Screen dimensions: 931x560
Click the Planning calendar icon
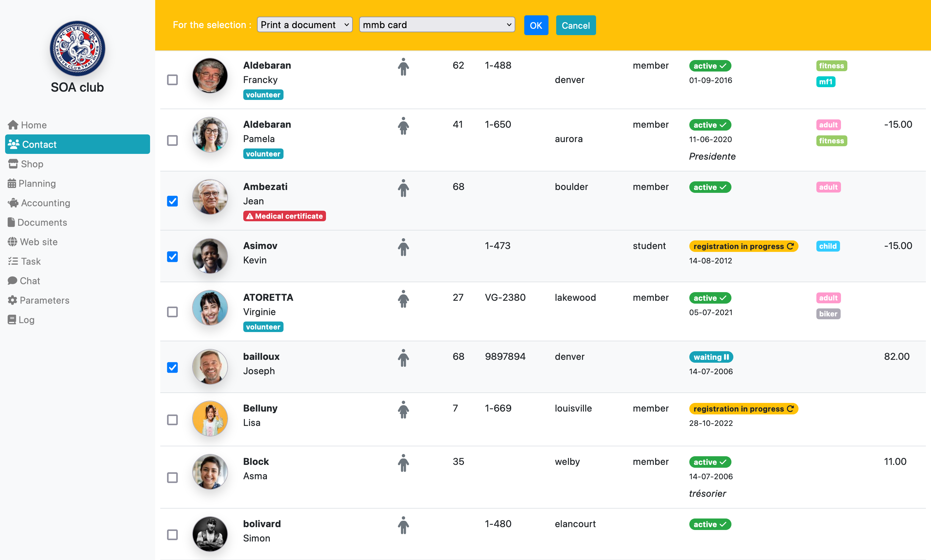[x=12, y=183]
